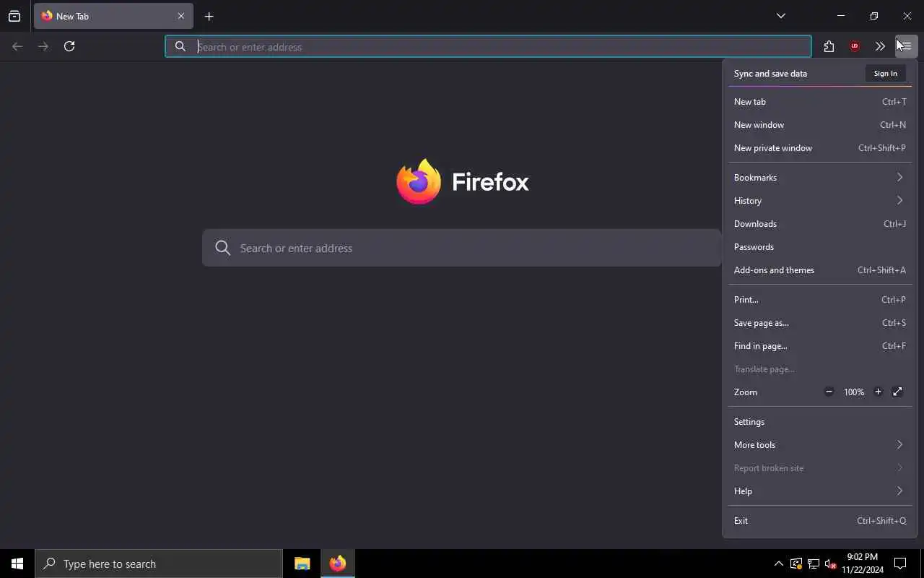Viewport: 924px width, 578px height.
Task: Expand the Help submenu
Action: 820,491
